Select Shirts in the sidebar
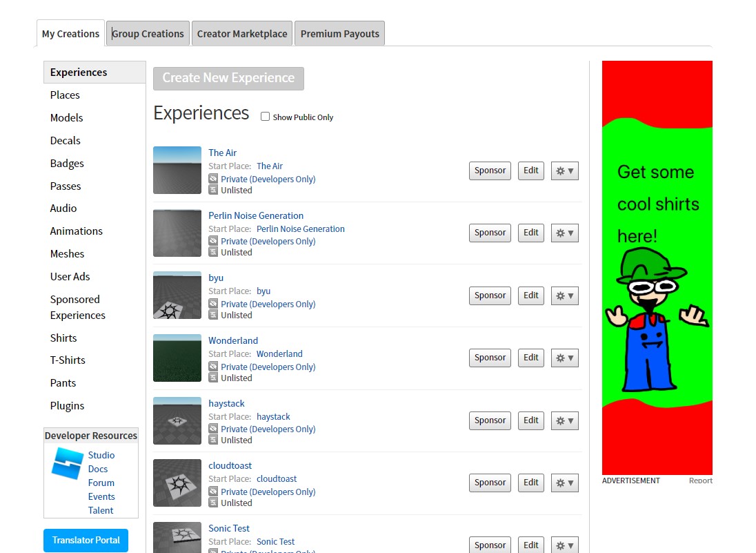Image resolution: width=756 pixels, height=553 pixels. coord(63,338)
